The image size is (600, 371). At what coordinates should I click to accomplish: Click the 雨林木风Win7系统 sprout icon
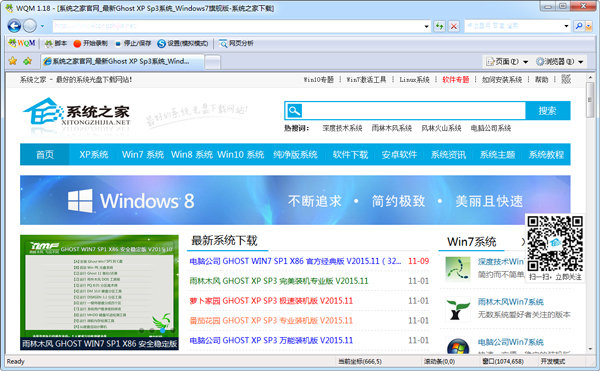(458, 309)
